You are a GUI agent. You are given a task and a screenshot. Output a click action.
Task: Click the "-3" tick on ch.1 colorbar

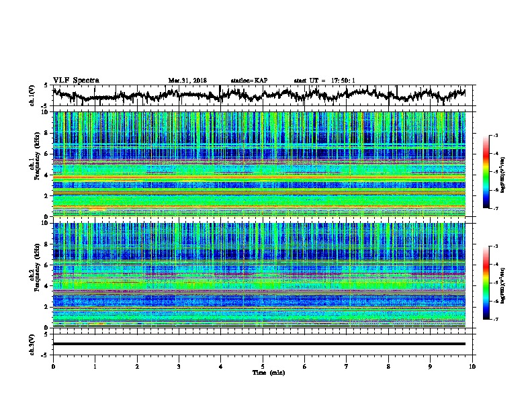click(495, 136)
